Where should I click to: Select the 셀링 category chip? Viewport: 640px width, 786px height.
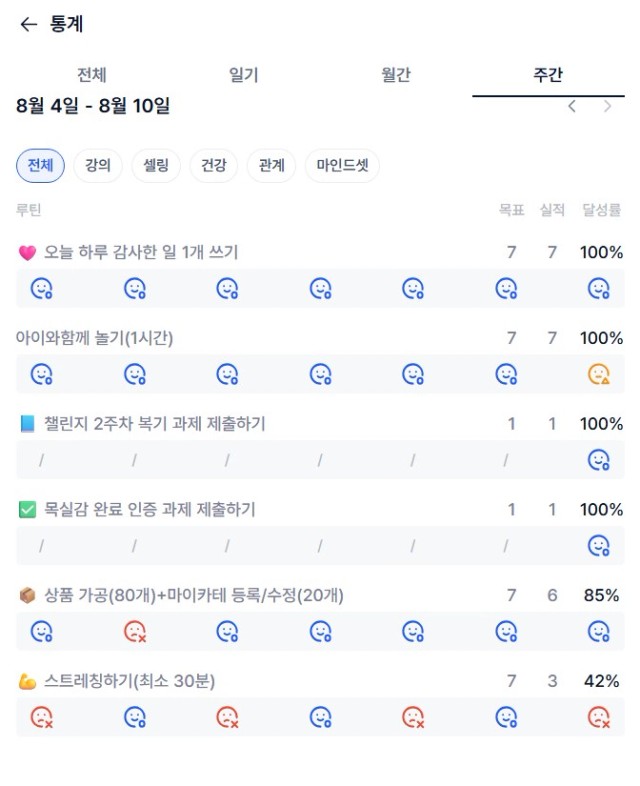156,165
